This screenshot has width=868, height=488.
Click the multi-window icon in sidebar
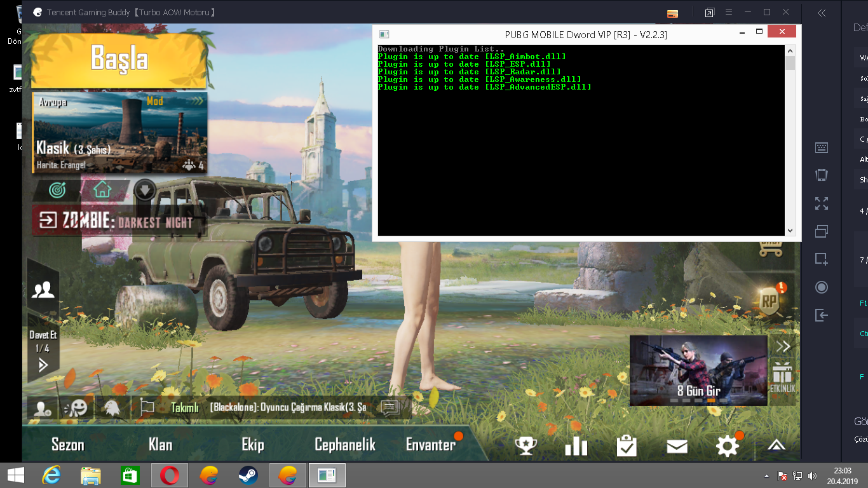[822, 231]
